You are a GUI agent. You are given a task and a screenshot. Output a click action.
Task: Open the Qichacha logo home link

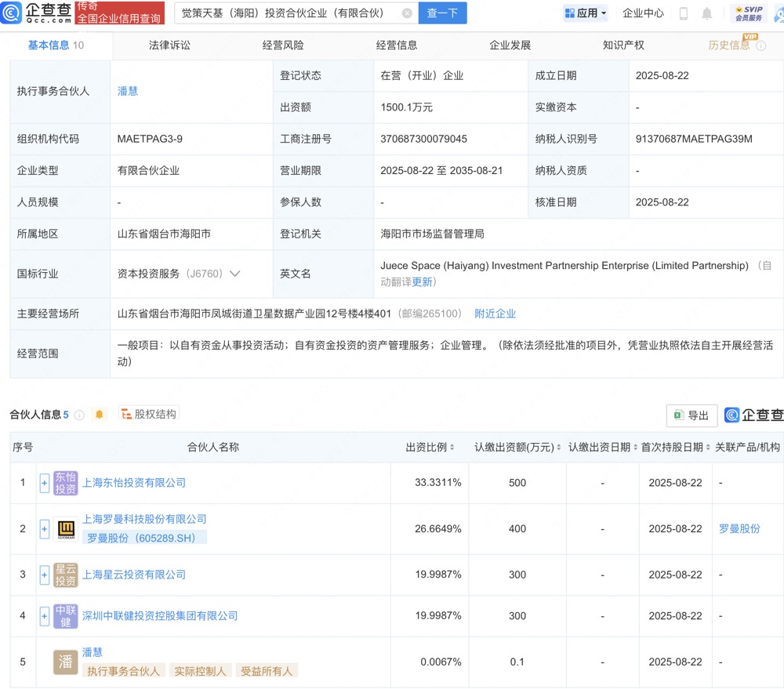(37, 13)
